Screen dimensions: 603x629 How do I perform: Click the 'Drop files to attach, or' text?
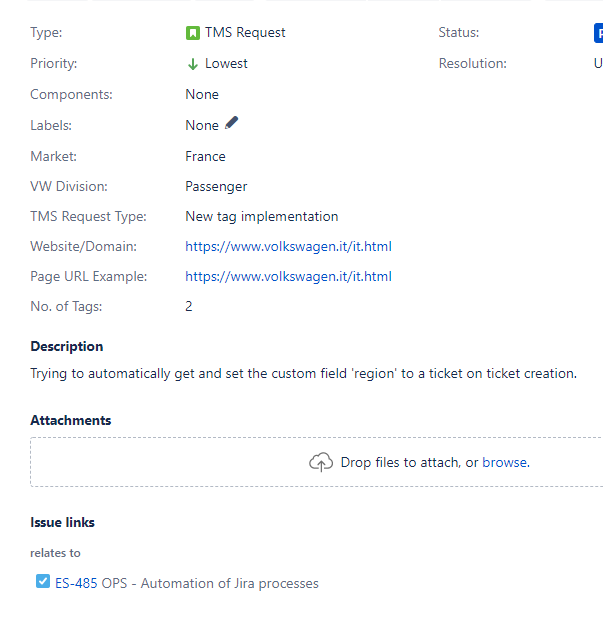409,463
